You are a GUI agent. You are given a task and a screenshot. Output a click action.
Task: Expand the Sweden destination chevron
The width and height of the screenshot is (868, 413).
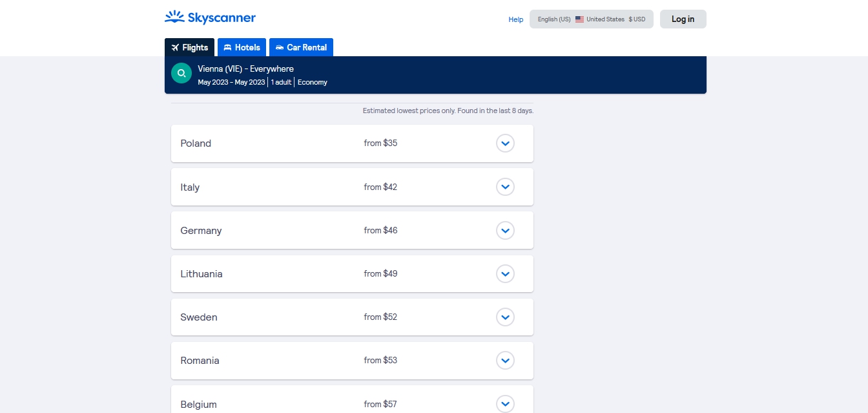coord(506,317)
